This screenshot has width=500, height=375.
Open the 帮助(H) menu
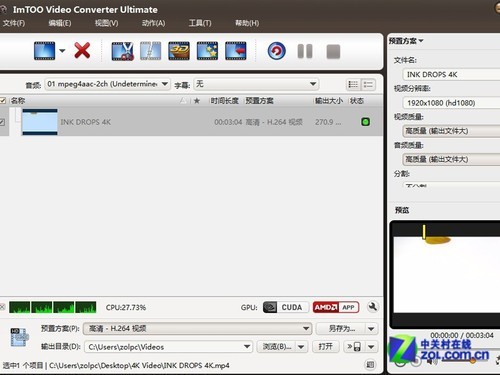[x=247, y=23]
